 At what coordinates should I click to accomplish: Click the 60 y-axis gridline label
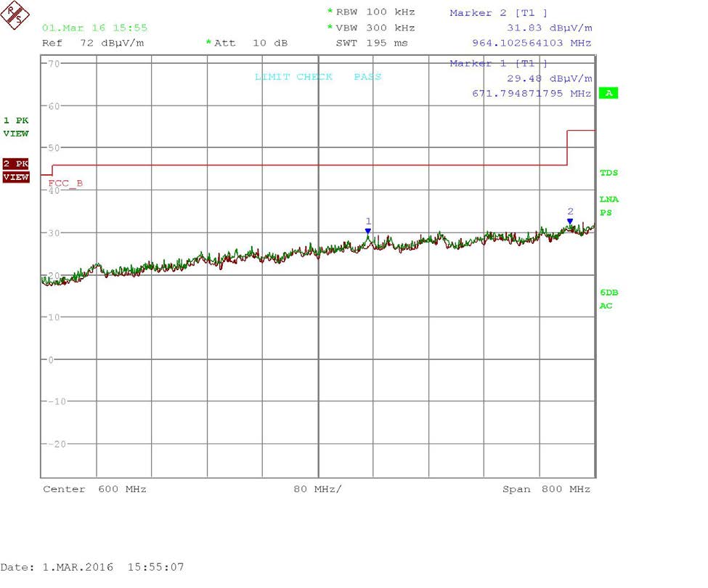54,106
